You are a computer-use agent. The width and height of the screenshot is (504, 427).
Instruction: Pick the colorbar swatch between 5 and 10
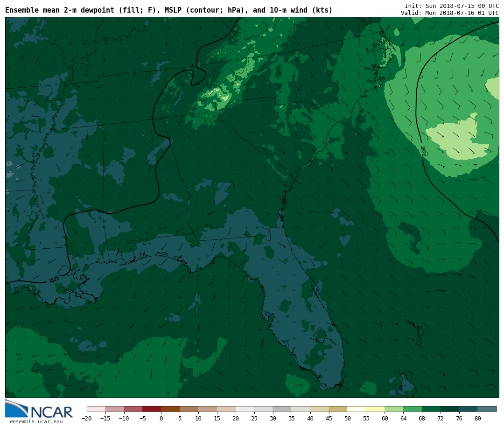[x=189, y=409]
